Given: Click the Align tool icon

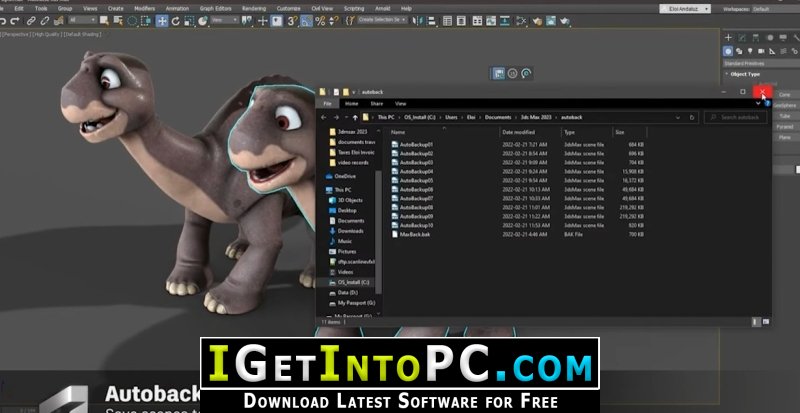Looking at the screenshot, I should point(432,21).
